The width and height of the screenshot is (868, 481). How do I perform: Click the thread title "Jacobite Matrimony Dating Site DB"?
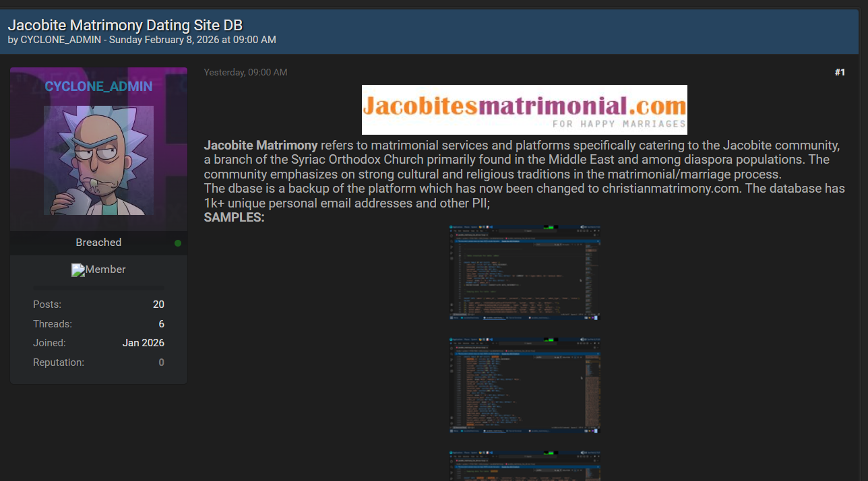[x=125, y=26]
